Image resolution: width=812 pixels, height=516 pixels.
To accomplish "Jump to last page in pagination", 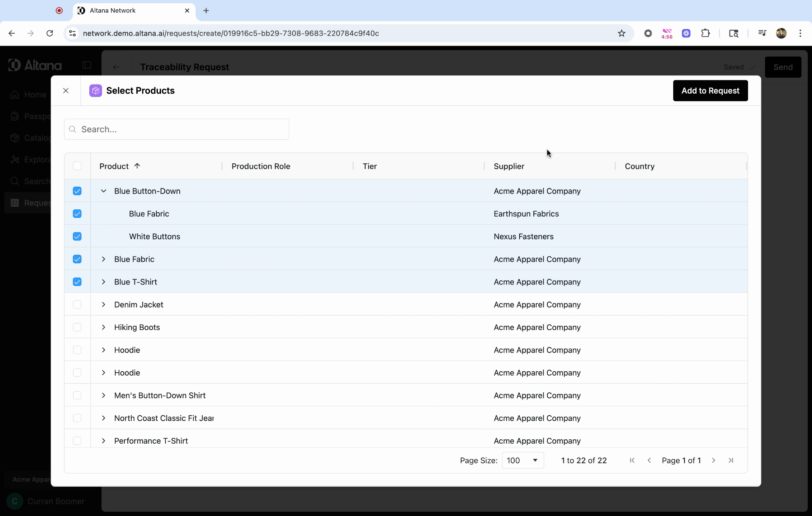I will pos(731,460).
